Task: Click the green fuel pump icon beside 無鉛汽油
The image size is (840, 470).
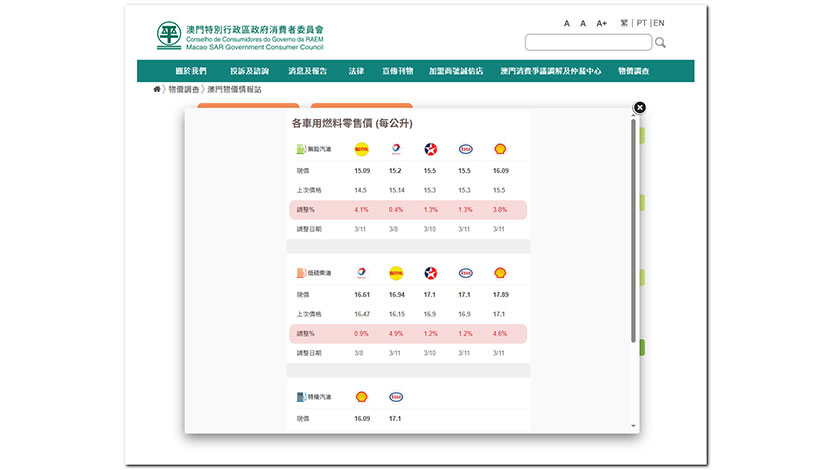Action: (301, 149)
